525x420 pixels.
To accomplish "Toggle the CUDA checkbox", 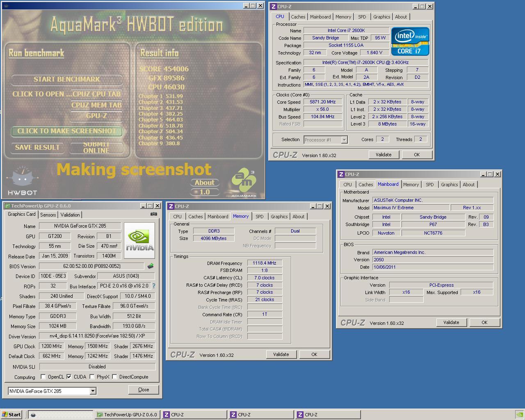I will [69, 377].
